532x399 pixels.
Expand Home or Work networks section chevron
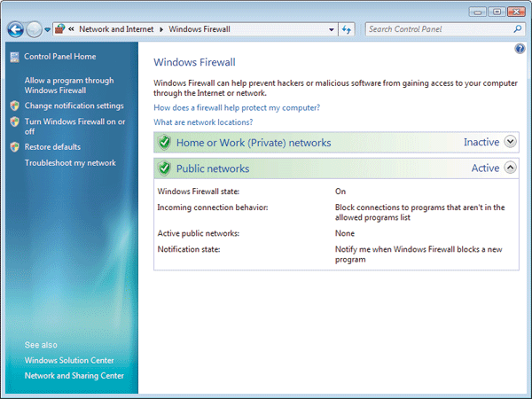pos(510,142)
